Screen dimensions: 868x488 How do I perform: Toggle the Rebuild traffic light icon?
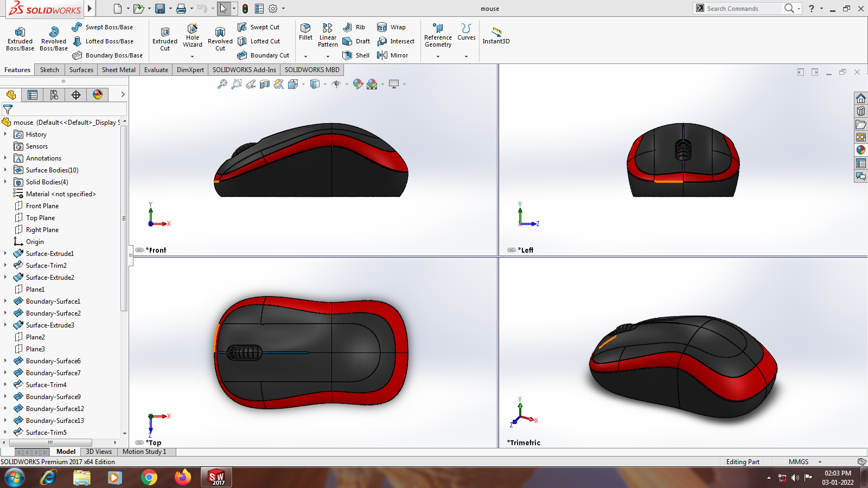click(245, 9)
